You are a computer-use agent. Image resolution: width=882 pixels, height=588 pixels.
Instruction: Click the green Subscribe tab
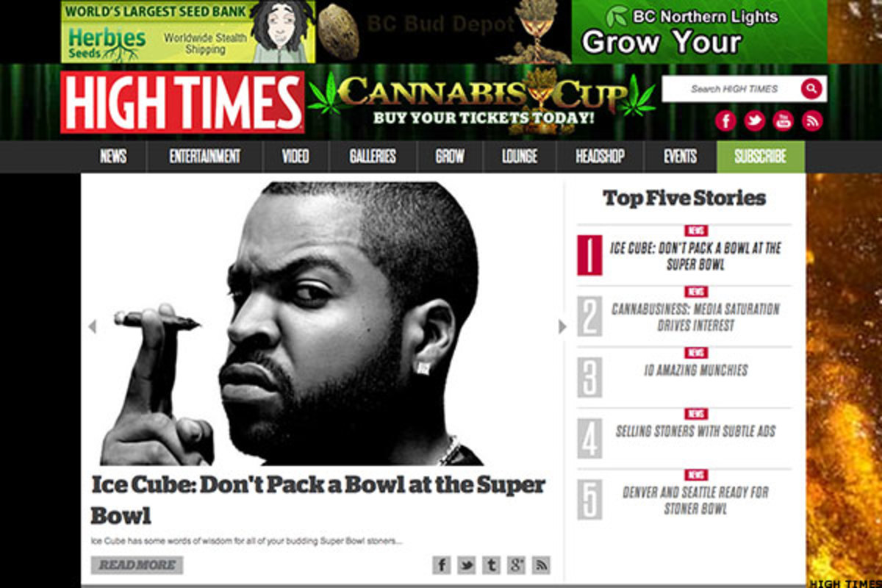click(761, 157)
